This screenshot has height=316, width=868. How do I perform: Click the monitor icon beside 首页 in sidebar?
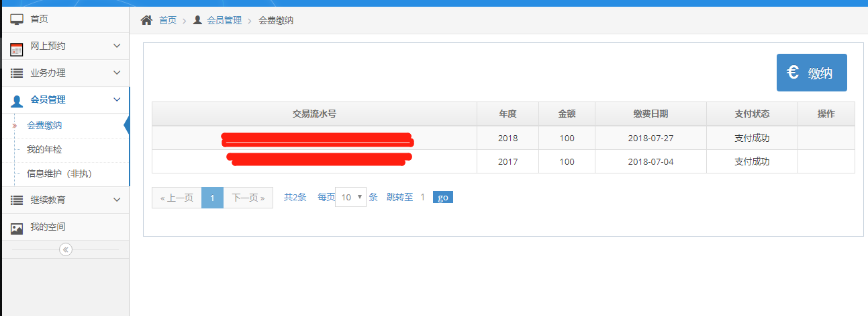(x=17, y=19)
